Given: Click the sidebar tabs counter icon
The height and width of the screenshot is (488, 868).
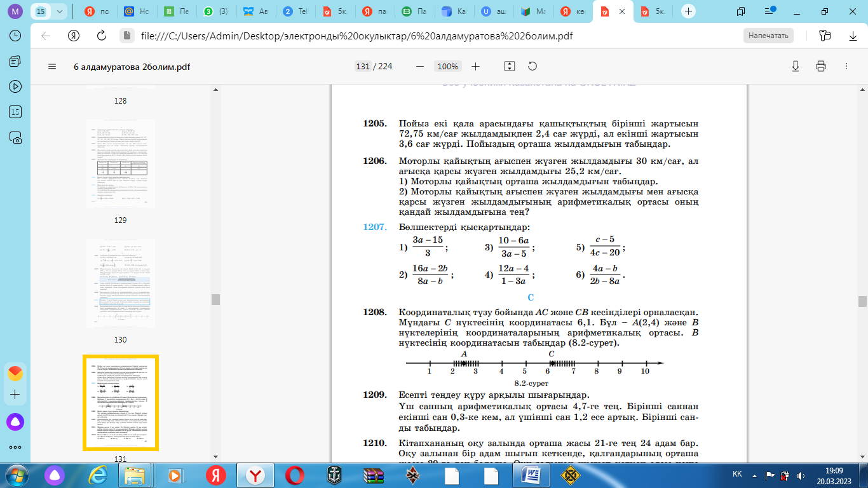Looking at the screenshot, I should pos(16,112).
